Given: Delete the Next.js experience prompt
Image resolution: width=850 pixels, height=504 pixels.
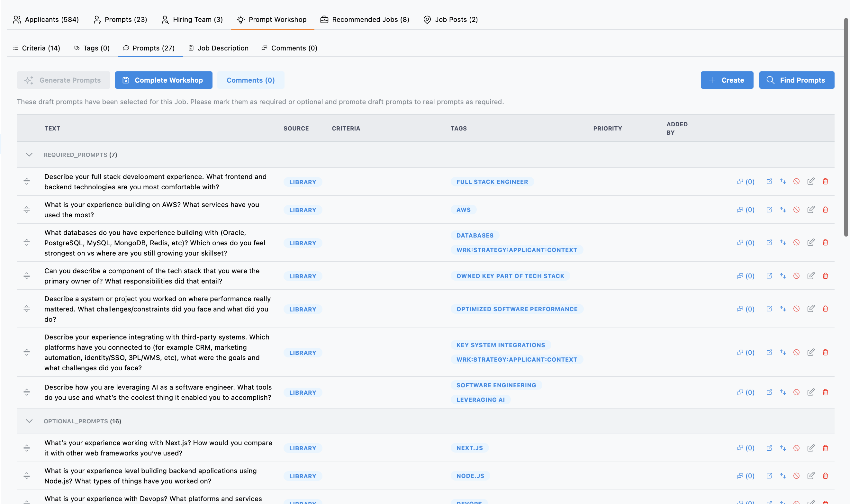Looking at the screenshot, I should point(825,448).
